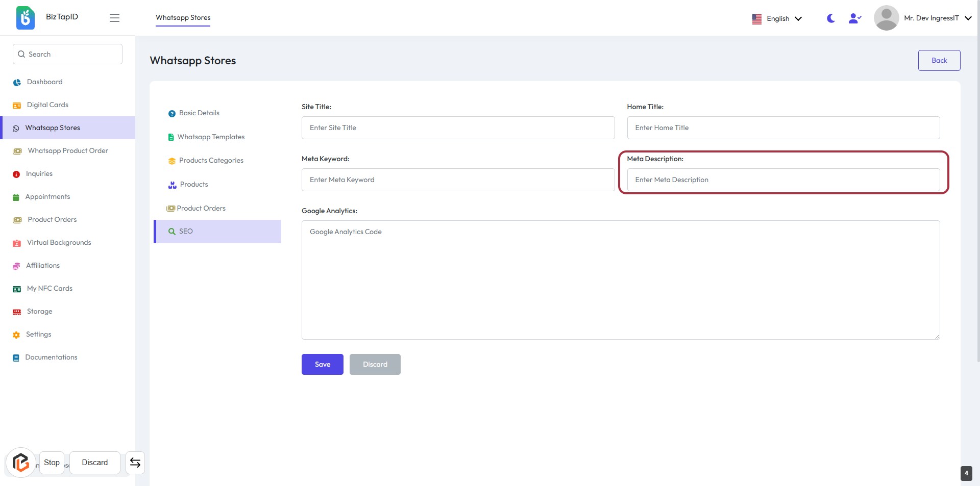Click the Back button

[939, 60]
